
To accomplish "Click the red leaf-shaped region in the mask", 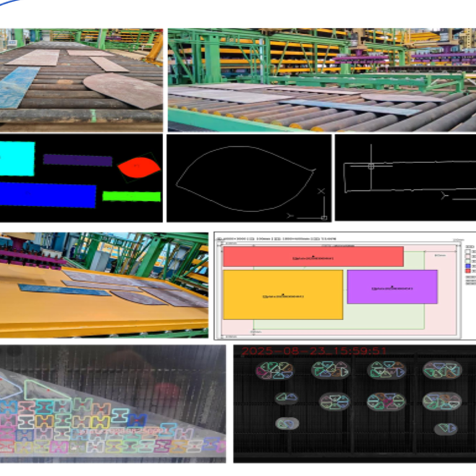I will (139, 167).
